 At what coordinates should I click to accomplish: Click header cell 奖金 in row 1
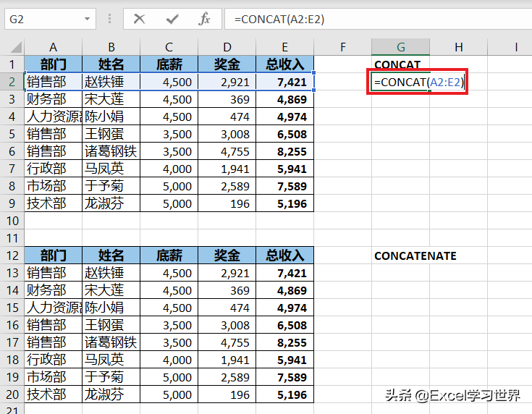click(227, 64)
